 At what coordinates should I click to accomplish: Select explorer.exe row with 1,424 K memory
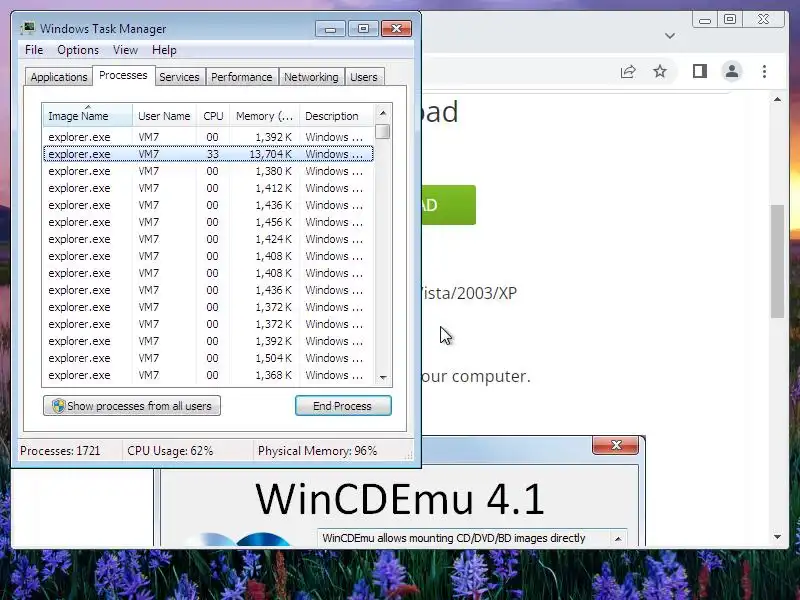(208, 239)
